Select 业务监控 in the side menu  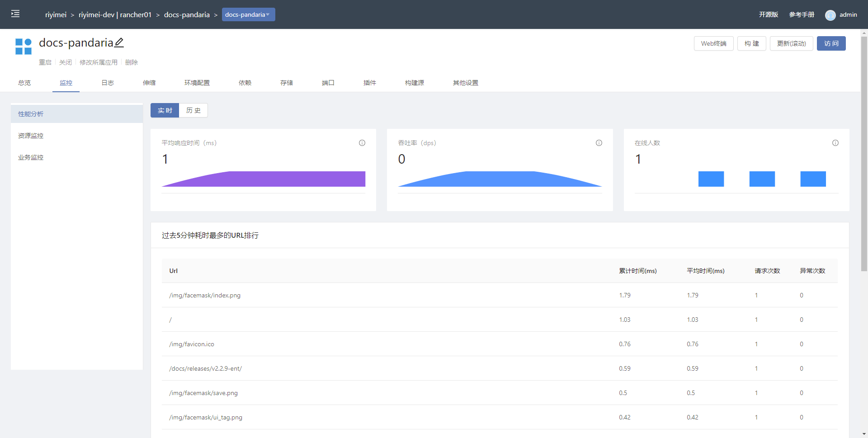pyautogui.click(x=77, y=157)
